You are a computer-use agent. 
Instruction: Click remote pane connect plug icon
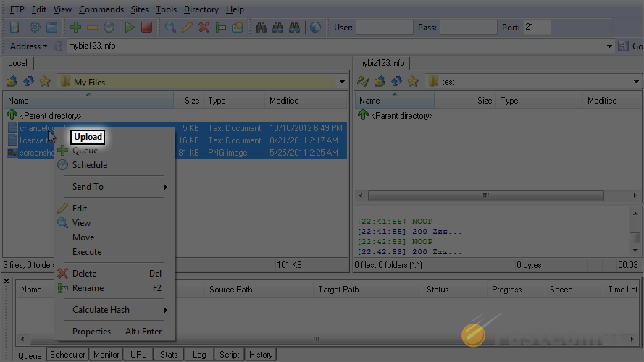[363, 81]
